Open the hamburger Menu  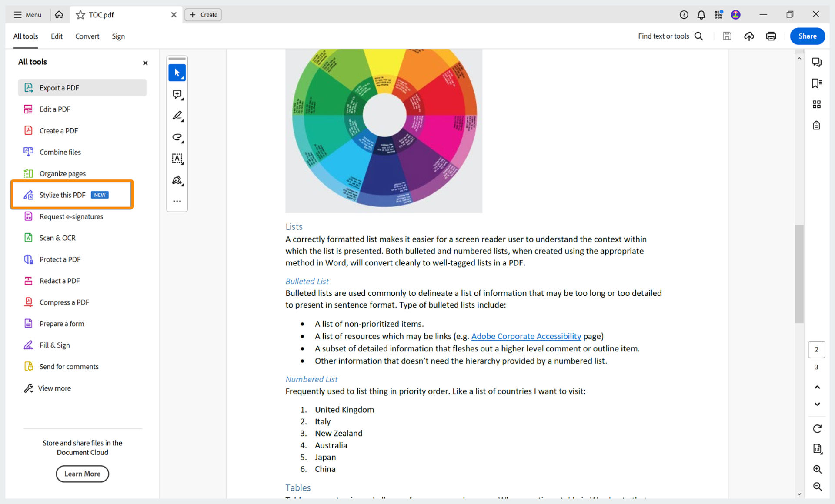[27, 15]
